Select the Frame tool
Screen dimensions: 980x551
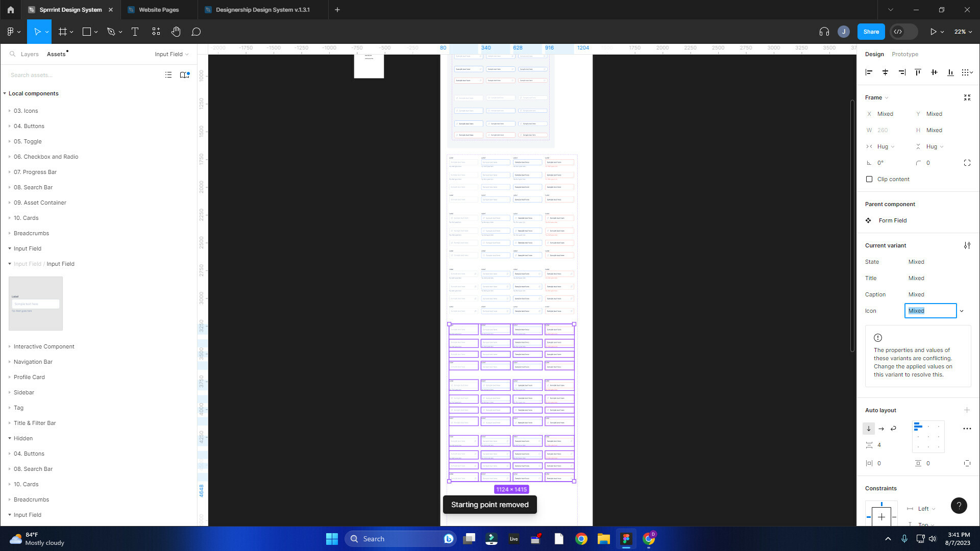pos(63,32)
